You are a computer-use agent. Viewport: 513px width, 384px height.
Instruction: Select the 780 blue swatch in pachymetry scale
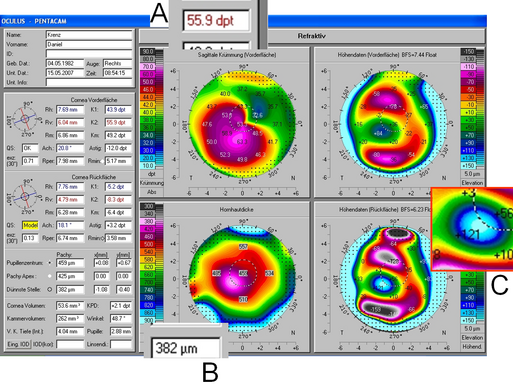click(x=149, y=297)
